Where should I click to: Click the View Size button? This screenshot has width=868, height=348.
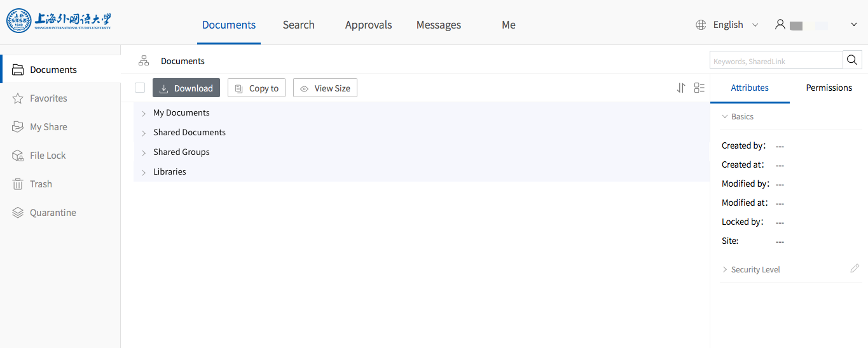tap(325, 88)
